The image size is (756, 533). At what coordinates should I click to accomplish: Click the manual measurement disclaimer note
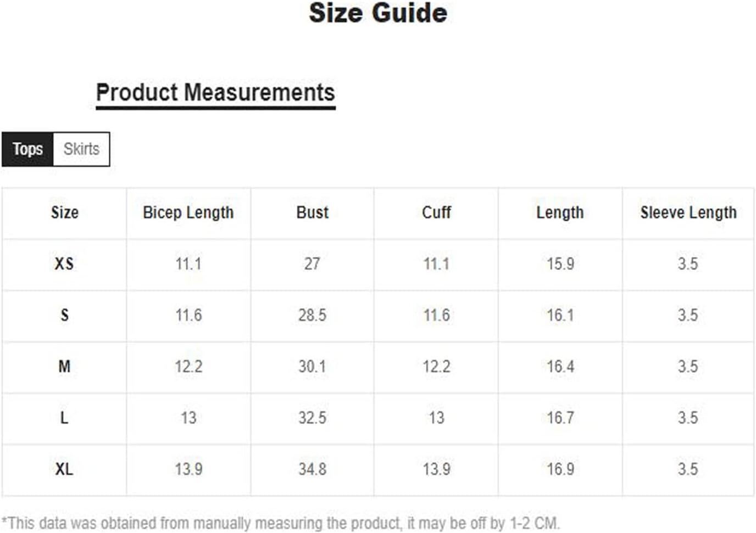tap(281, 523)
